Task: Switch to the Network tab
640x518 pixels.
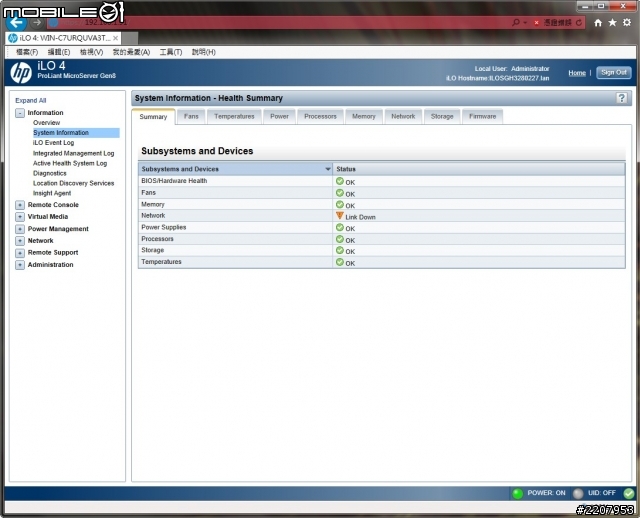Action: click(x=403, y=116)
